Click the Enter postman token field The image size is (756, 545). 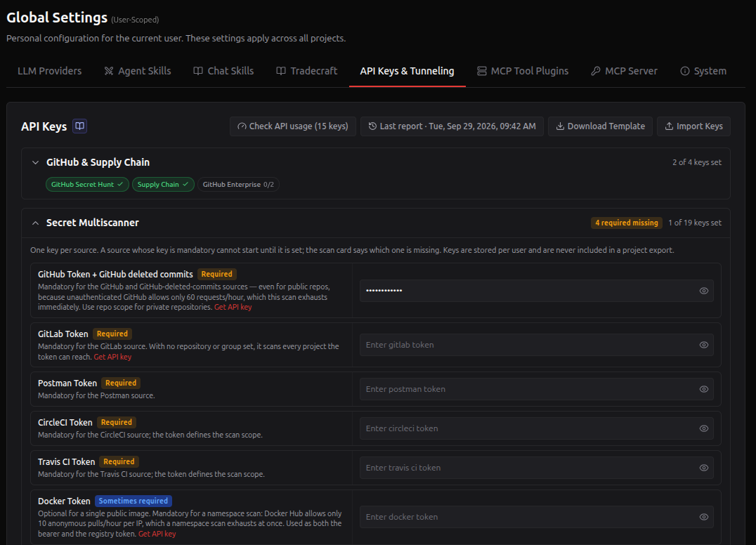536,389
